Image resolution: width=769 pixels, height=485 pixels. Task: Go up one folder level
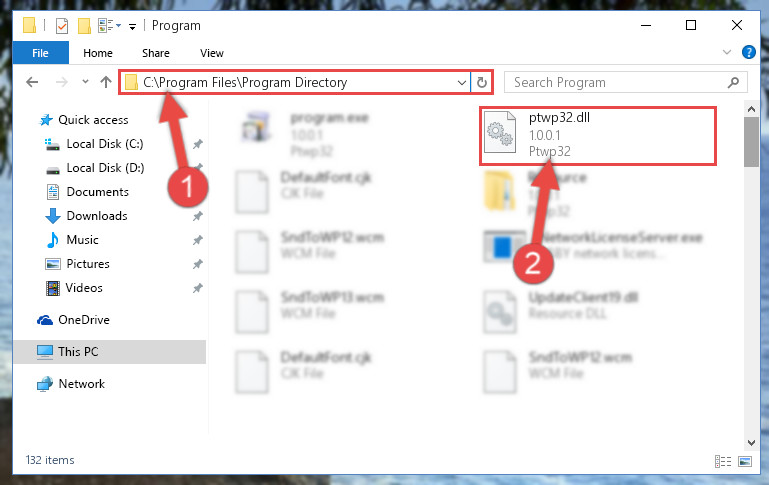105,82
